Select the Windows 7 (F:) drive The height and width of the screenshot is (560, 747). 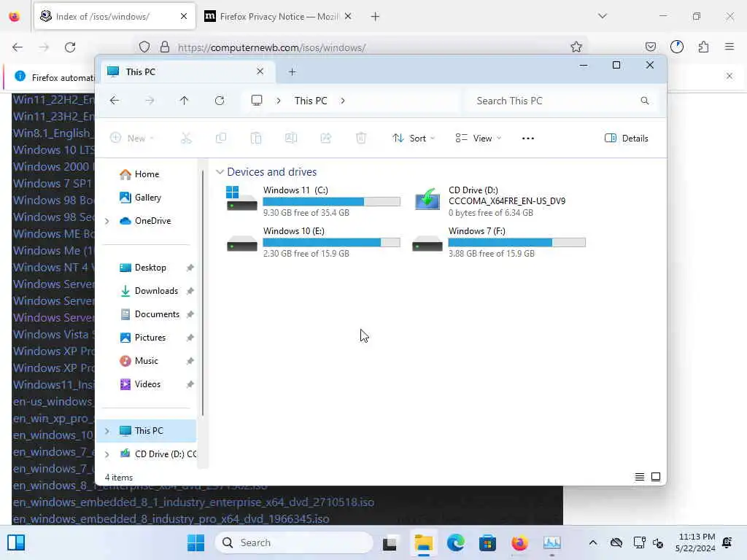pos(498,242)
